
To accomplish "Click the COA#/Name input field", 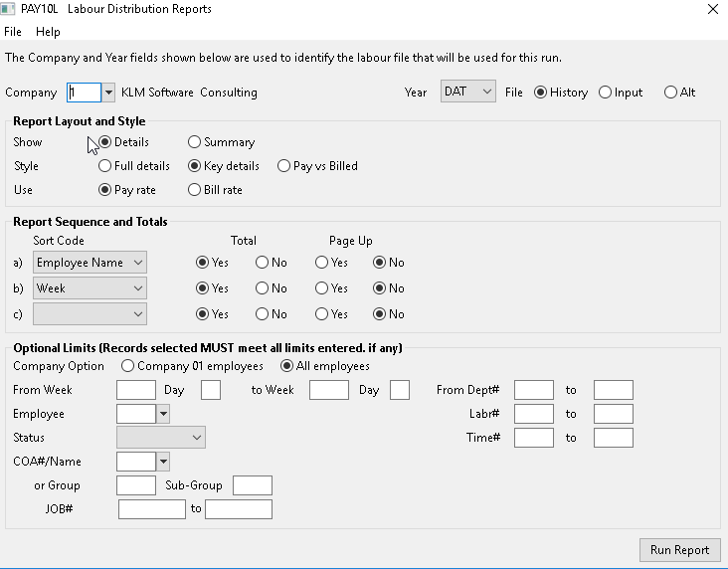I will (x=136, y=462).
